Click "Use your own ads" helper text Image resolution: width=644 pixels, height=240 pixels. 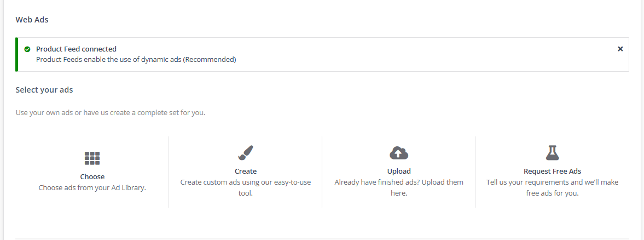[110, 113]
